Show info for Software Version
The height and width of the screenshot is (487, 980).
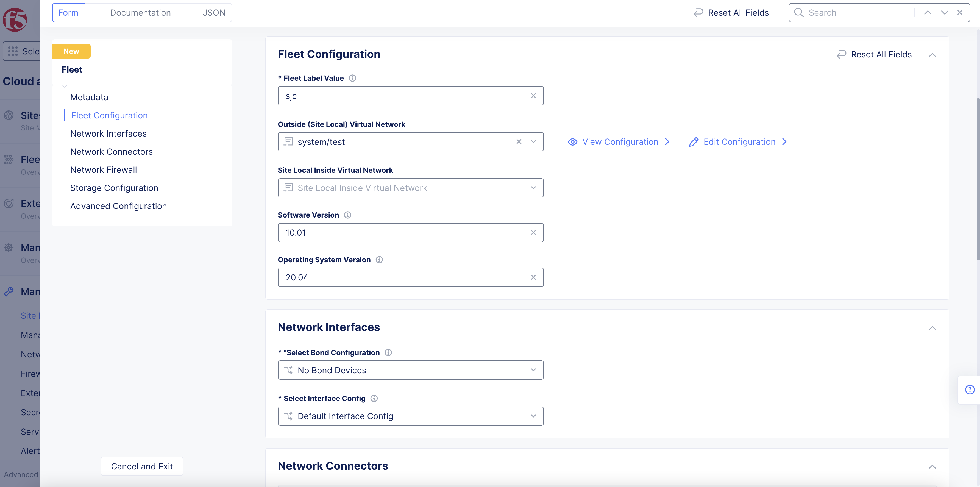tap(348, 215)
